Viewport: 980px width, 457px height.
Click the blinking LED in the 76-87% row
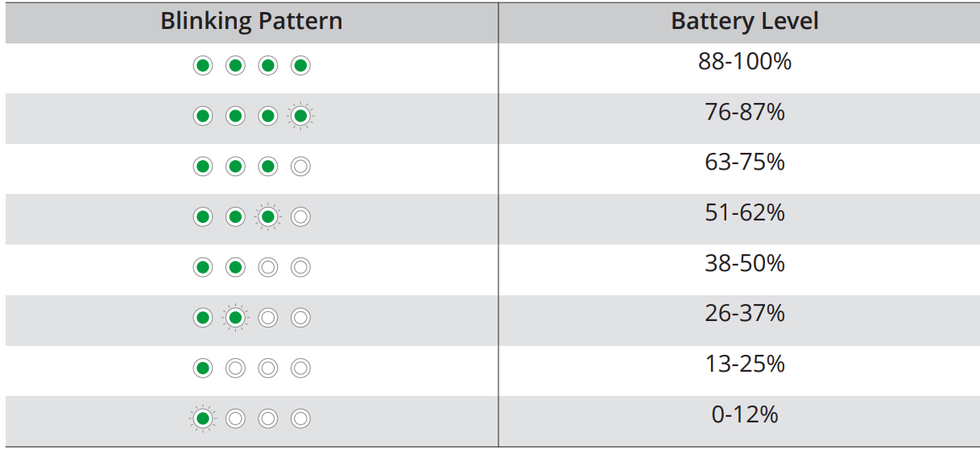[x=300, y=117]
